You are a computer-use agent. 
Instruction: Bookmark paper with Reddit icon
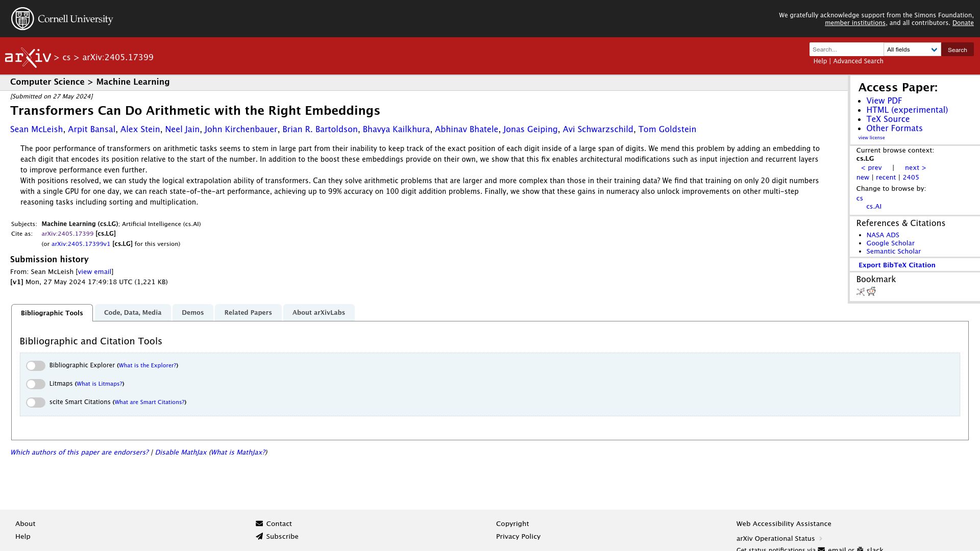(x=871, y=291)
